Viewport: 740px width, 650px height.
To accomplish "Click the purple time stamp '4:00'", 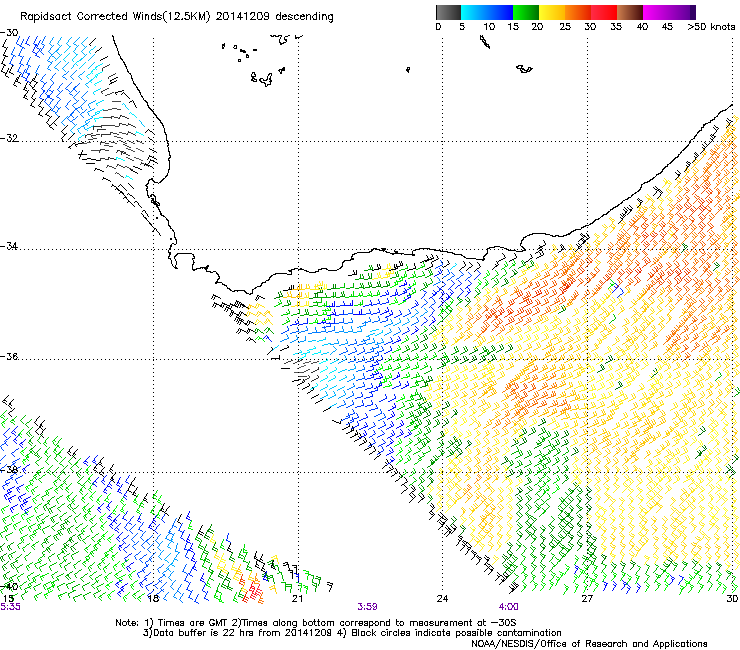I will (508, 607).
